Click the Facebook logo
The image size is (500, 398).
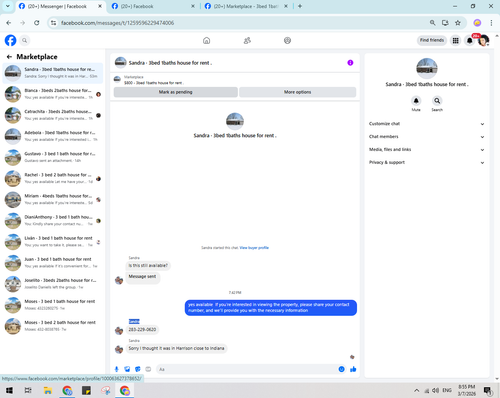point(10,40)
